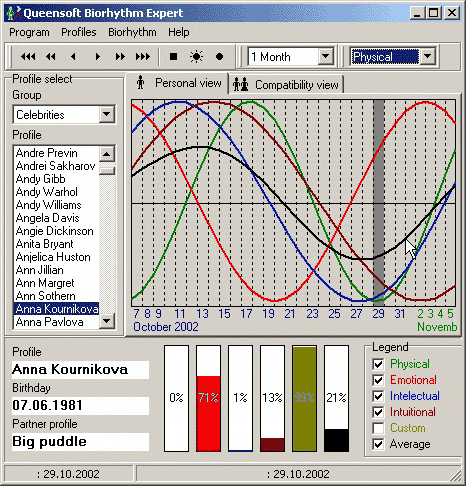
Task: Click profile list scroll up arrow
Action: [x=107, y=154]
